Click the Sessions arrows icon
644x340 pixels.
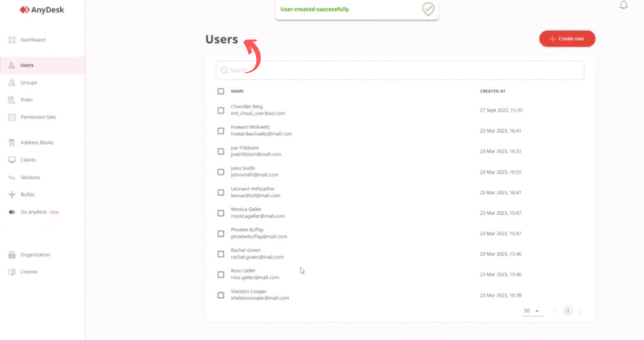pos(12,178)
